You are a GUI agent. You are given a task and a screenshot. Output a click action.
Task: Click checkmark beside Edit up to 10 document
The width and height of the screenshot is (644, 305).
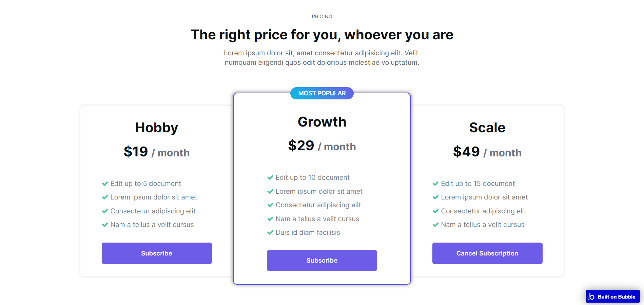[270, 177]
